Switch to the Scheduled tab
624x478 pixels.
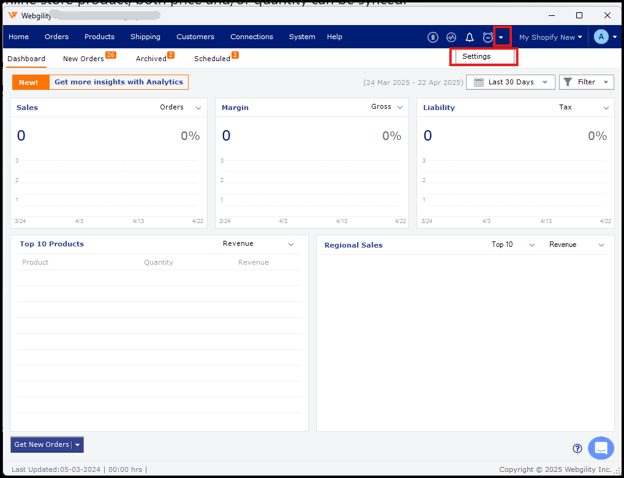tap(212, 59)
